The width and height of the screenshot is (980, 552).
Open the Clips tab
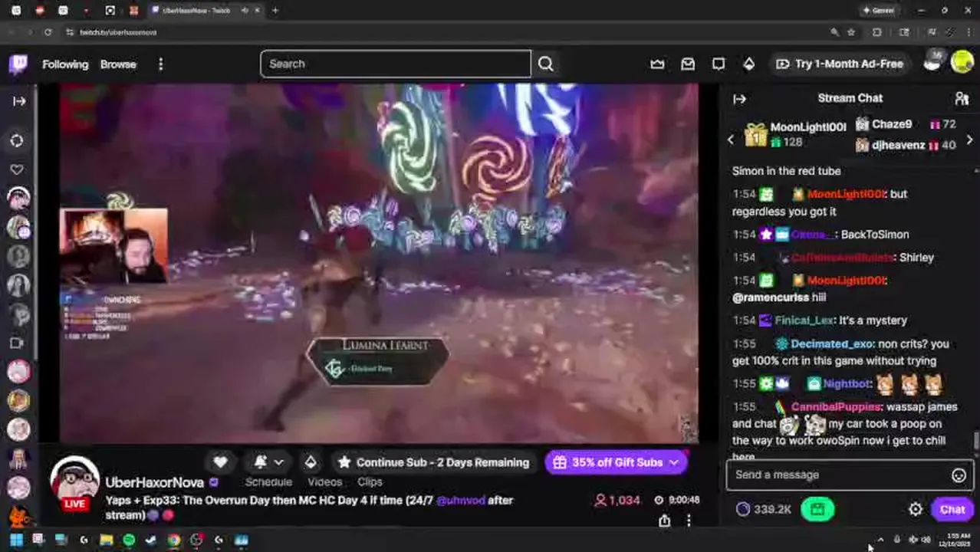[x=370, y=482]
